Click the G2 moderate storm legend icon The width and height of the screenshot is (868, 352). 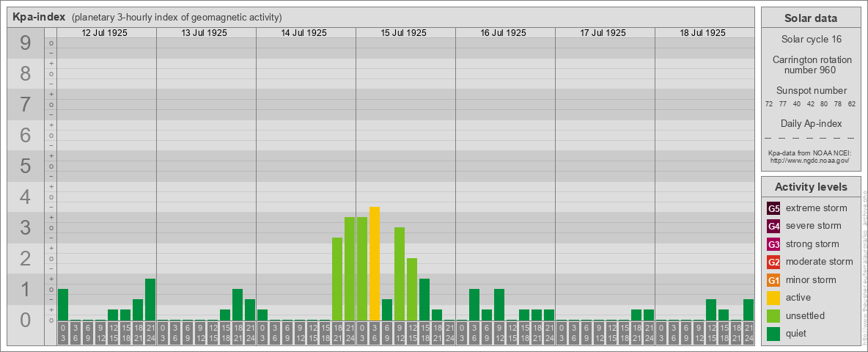(773, 262)
